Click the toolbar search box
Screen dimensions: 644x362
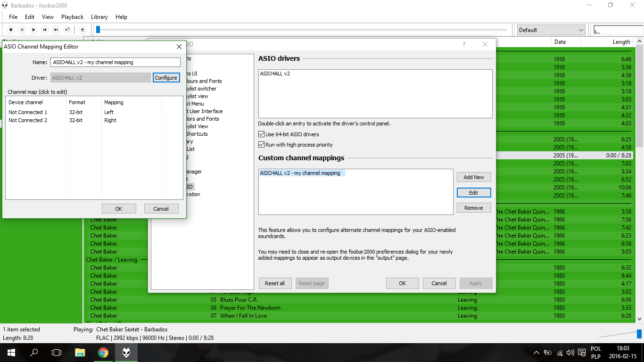pyautogui.click(x=618, y=30)
